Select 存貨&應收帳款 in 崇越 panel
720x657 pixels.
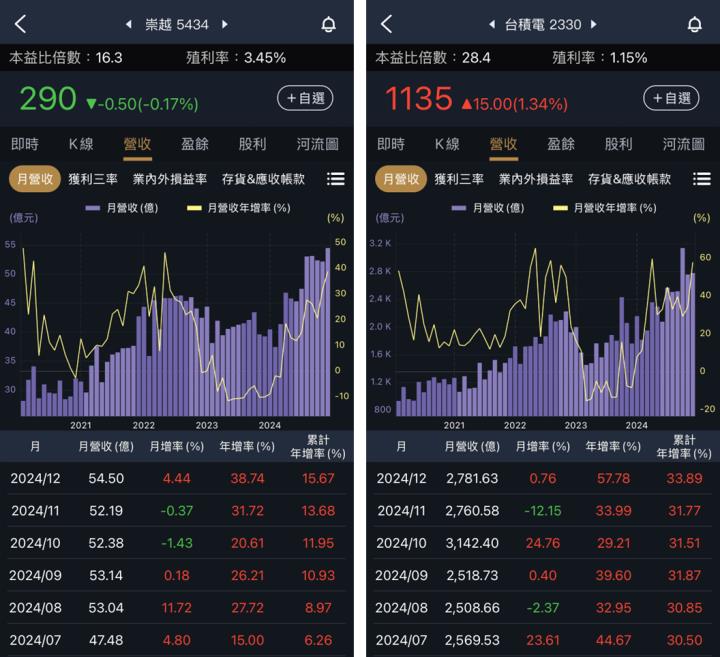pyautogui.click(x=263, y=179)
